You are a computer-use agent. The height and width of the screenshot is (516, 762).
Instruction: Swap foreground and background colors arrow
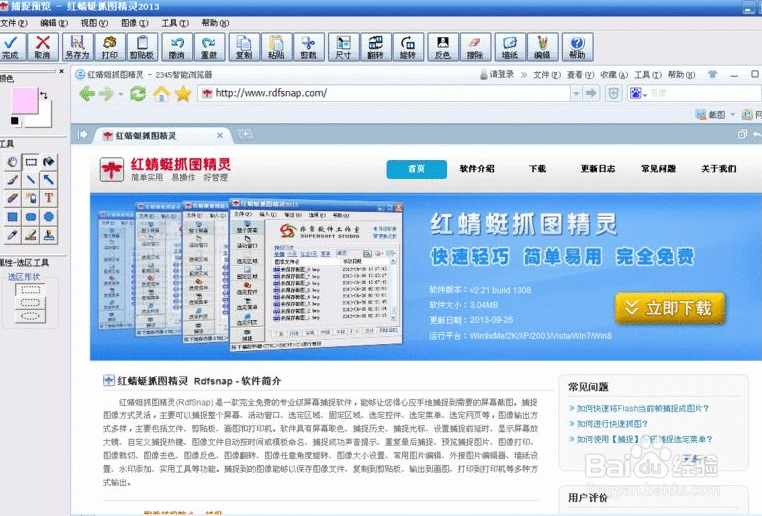[x=44, y=95]
